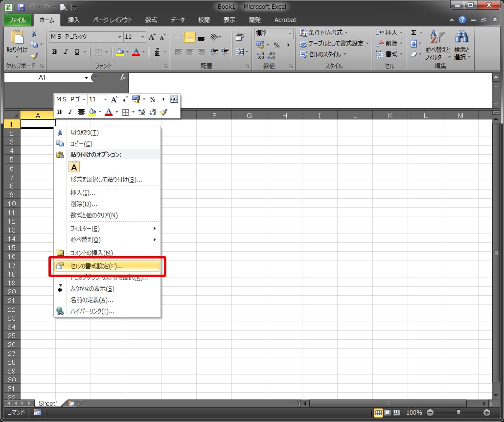
Task: Click ribbon percent style button
Action: coord(276,45)
